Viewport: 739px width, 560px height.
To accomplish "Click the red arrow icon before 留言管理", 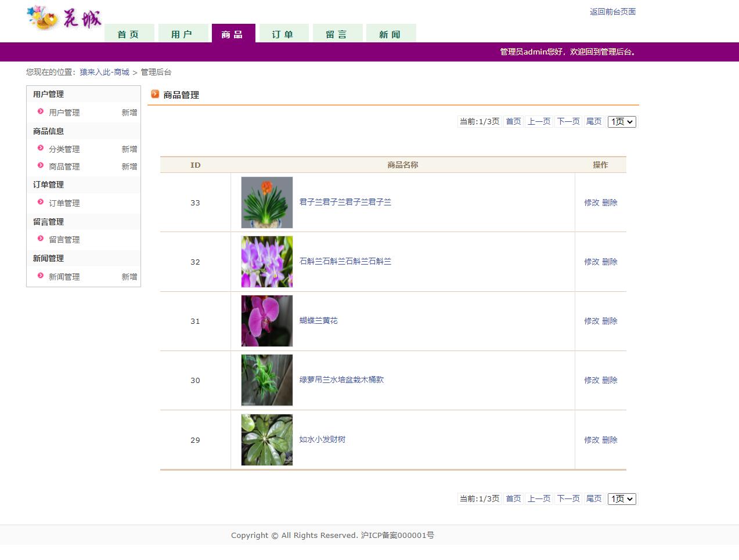I will [40, 239].
